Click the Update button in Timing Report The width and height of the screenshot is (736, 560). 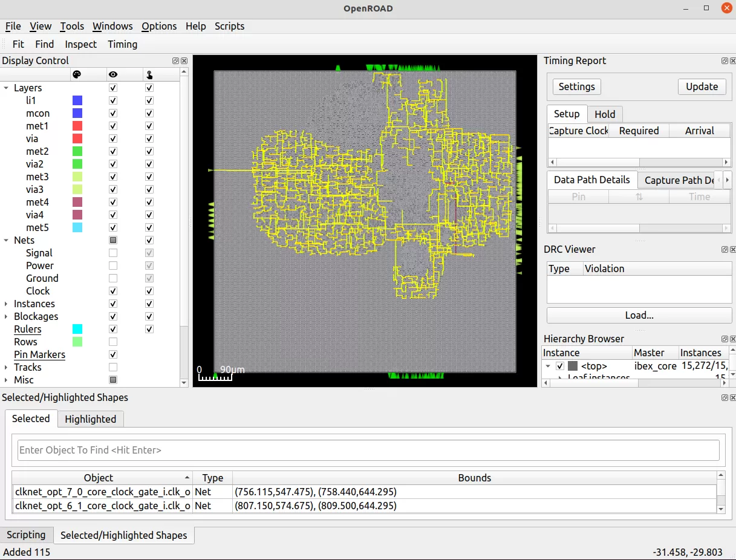coord(702,86)
